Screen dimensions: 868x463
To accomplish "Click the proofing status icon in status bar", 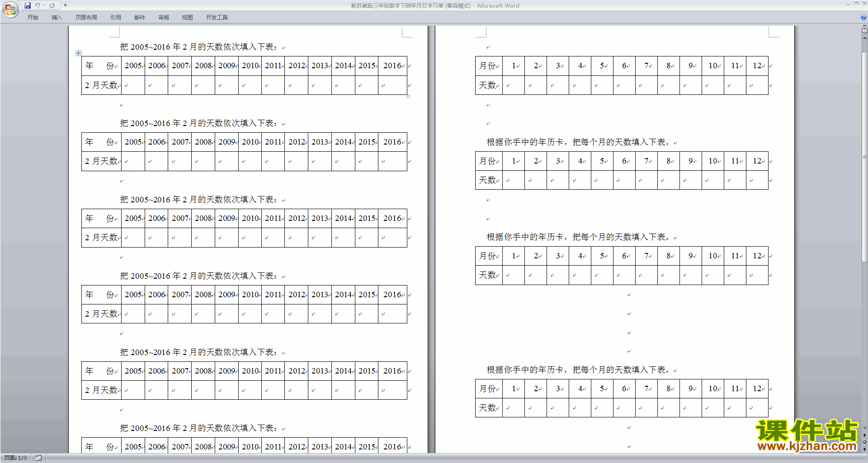I will pos(38,458).
